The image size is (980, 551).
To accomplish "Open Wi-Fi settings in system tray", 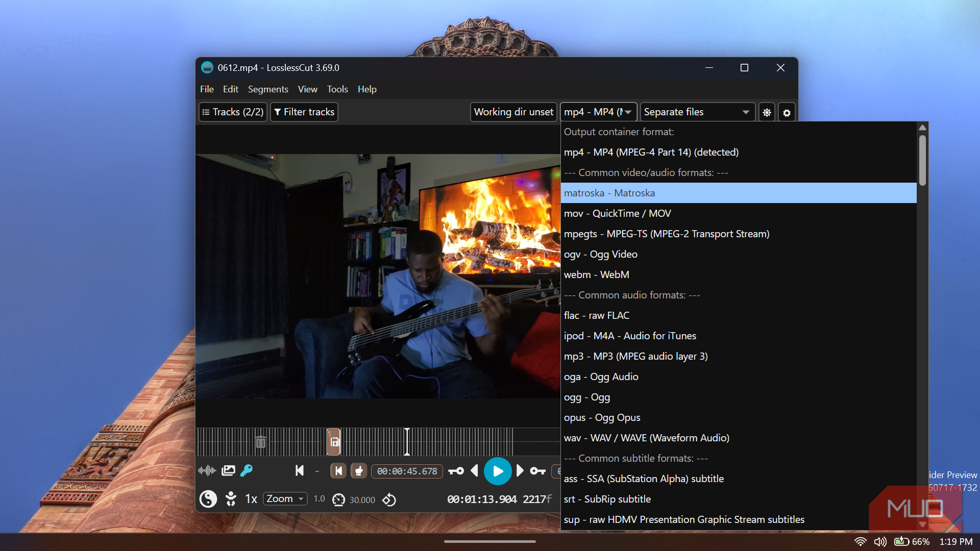I will (x=860, y=541).
